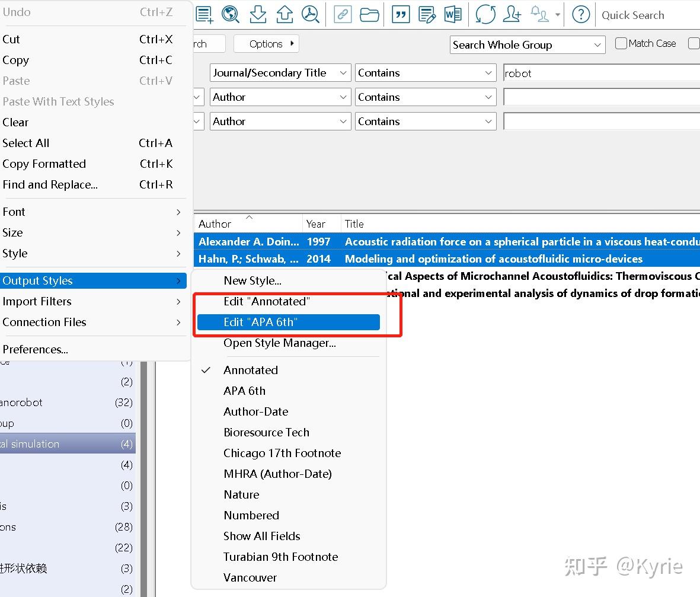Open the Search Whole Group dropdown

click(528, 44)
